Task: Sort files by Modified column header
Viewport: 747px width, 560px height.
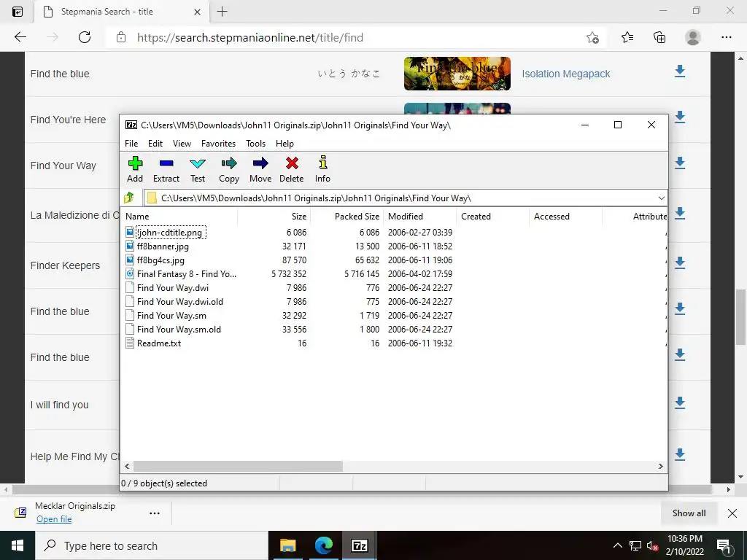Action: point(419,216)
